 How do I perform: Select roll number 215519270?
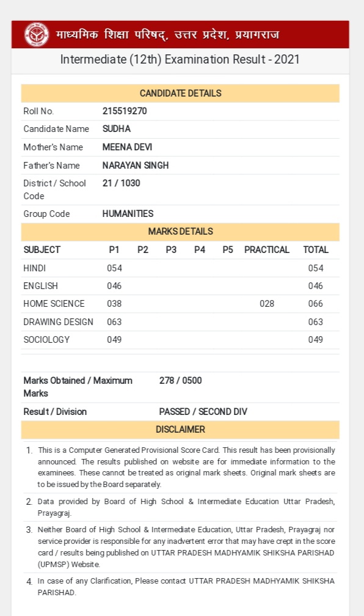coord(125,111)
